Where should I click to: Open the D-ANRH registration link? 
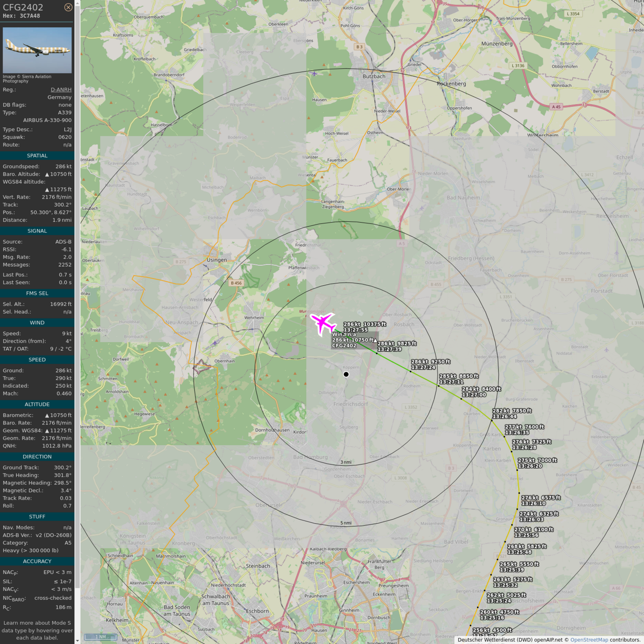tap(61, 89)
